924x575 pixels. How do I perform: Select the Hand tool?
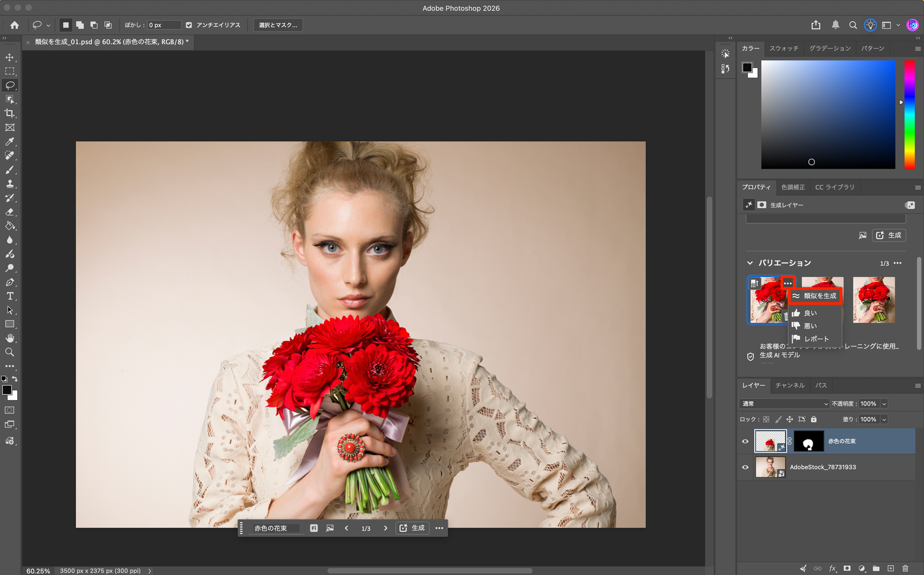pyautogui.click(x=10, y=338)
